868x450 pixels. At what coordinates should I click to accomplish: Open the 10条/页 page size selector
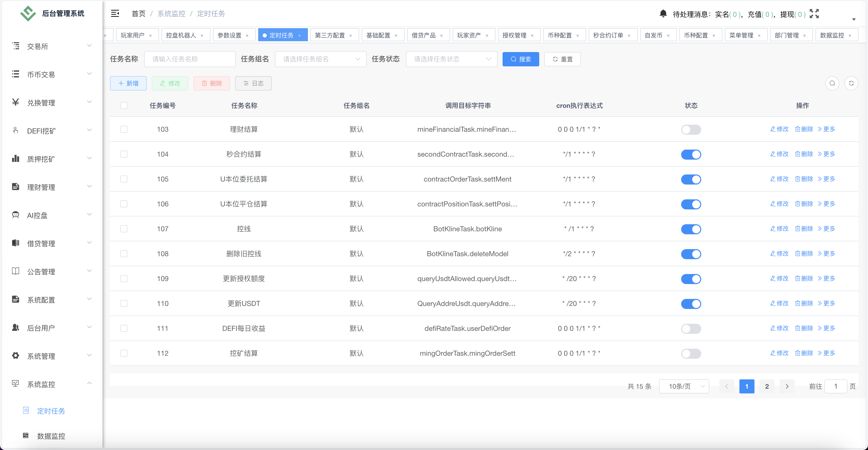[x=684, y=387]
